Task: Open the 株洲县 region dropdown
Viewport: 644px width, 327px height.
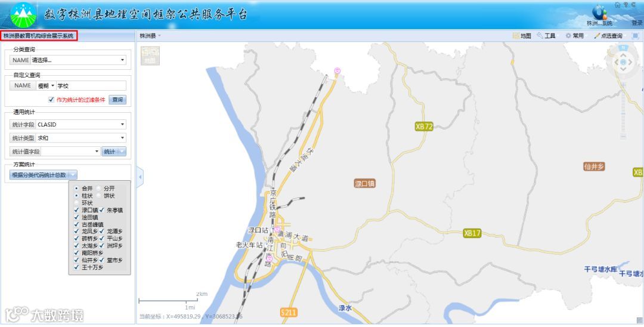Action: pos(150,36)
